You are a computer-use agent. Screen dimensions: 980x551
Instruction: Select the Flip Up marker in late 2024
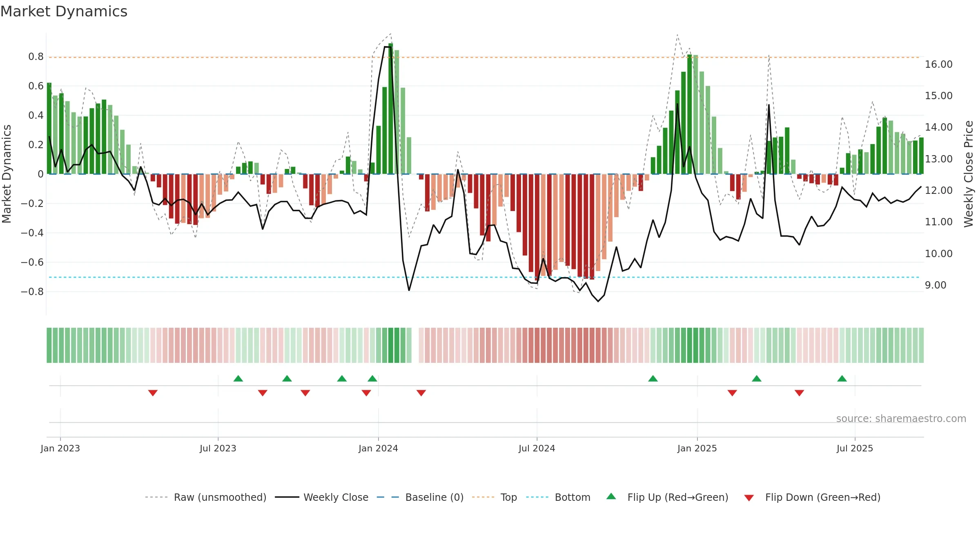pyautogui.click(x=653, y=378)
